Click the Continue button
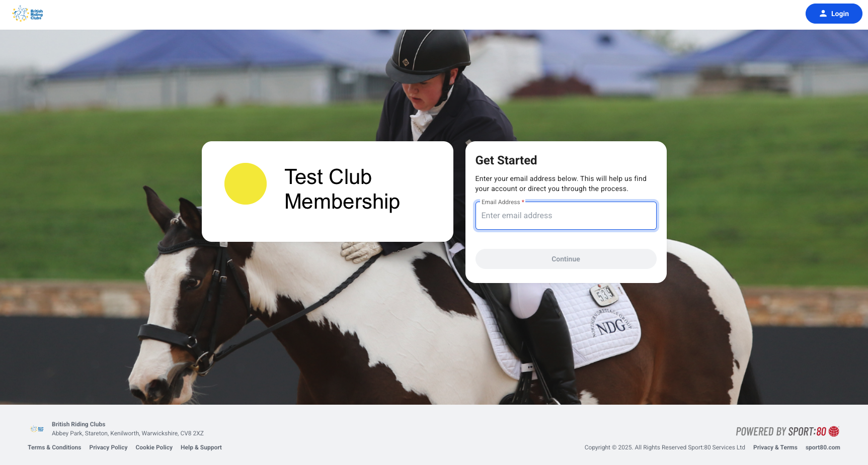The height and width of the screenshot is (465, 868). [566, 259]
